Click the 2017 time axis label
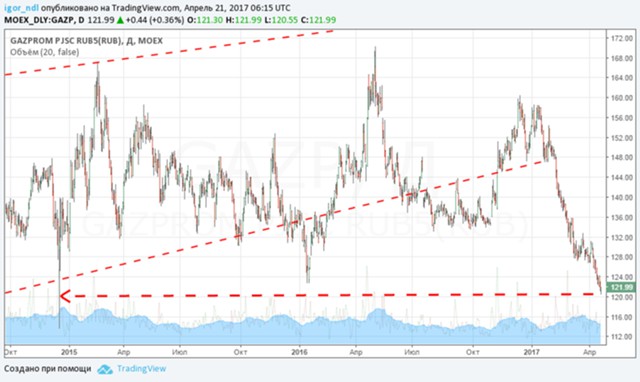This screenshot has height=382, width=640. point(531,352)
